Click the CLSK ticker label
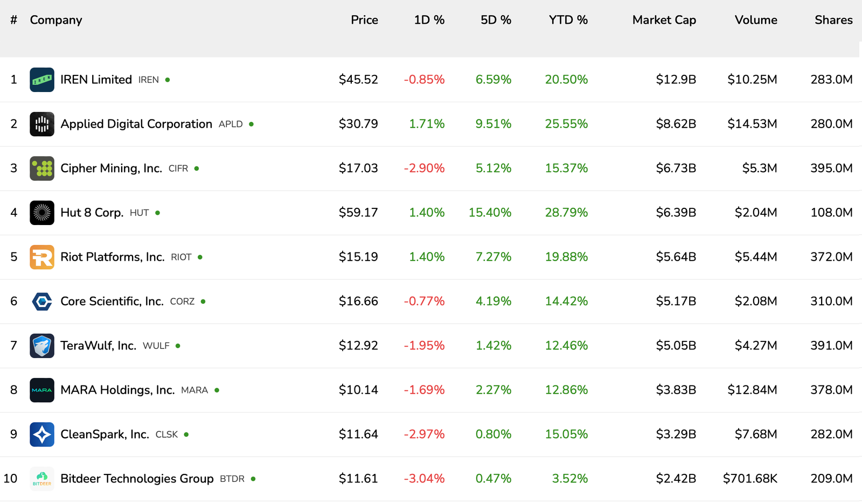This screenshot has height=504, width=862. point(165,434)
